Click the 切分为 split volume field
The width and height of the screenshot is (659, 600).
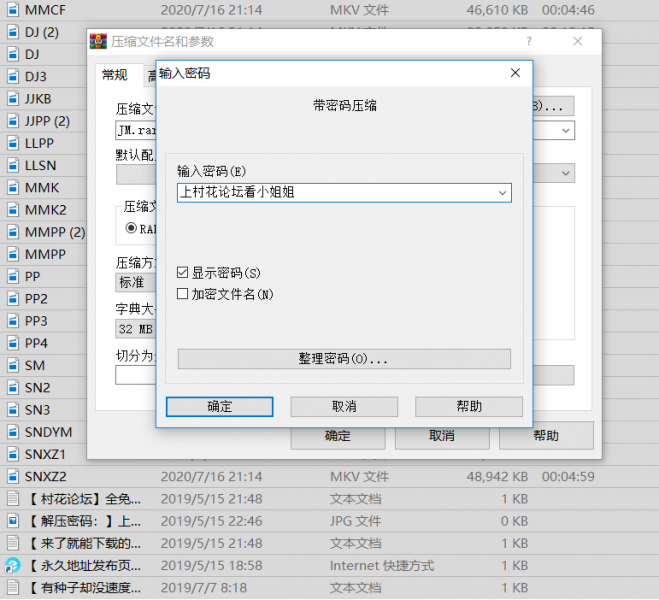tap(136, 375)
